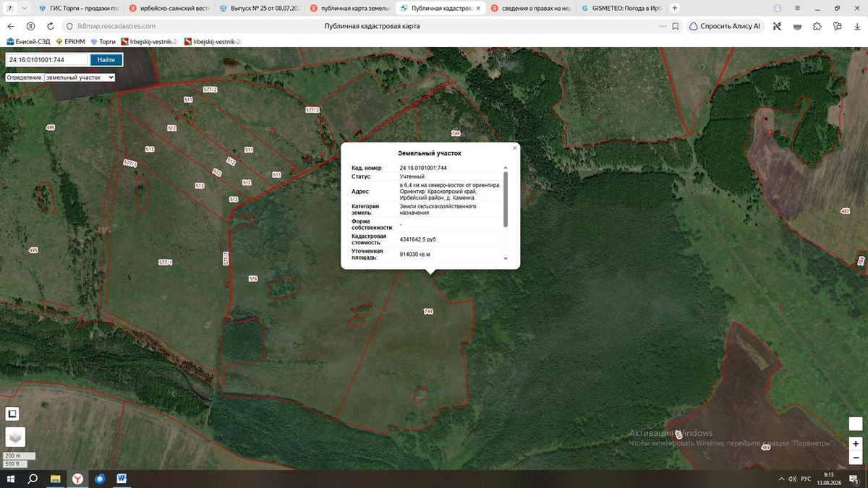Open the second Irbejskij-vestnik bookmark
Image resolution: width=868 pixels, height=488 pixels.
coord(213,41)
